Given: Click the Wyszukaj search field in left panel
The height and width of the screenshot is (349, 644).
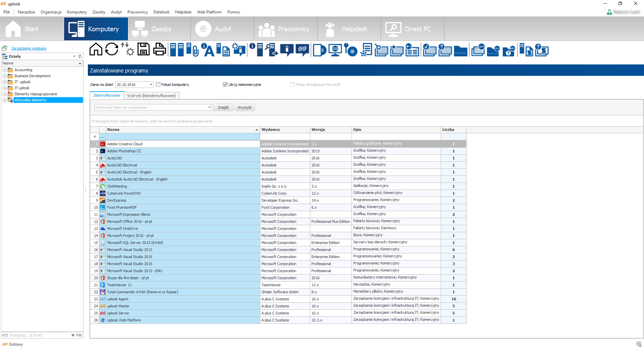Looking at the screenshot, I should tap(39, 335).
